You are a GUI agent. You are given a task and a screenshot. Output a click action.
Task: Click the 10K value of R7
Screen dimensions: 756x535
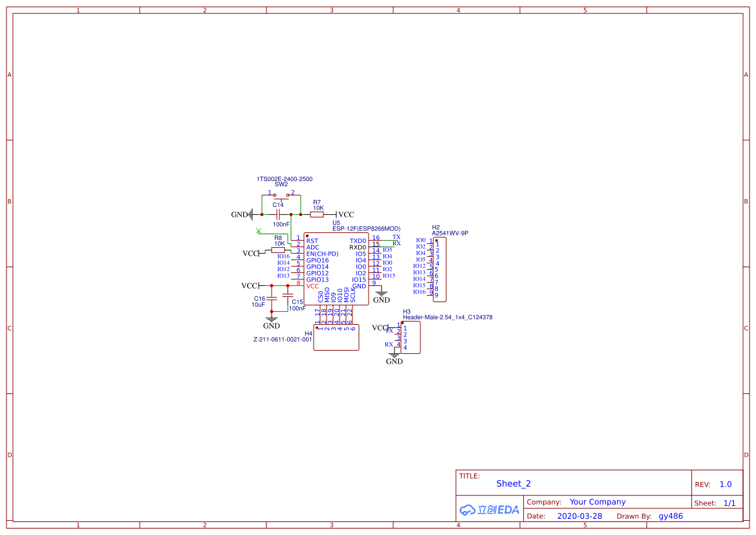pos(318,208)
